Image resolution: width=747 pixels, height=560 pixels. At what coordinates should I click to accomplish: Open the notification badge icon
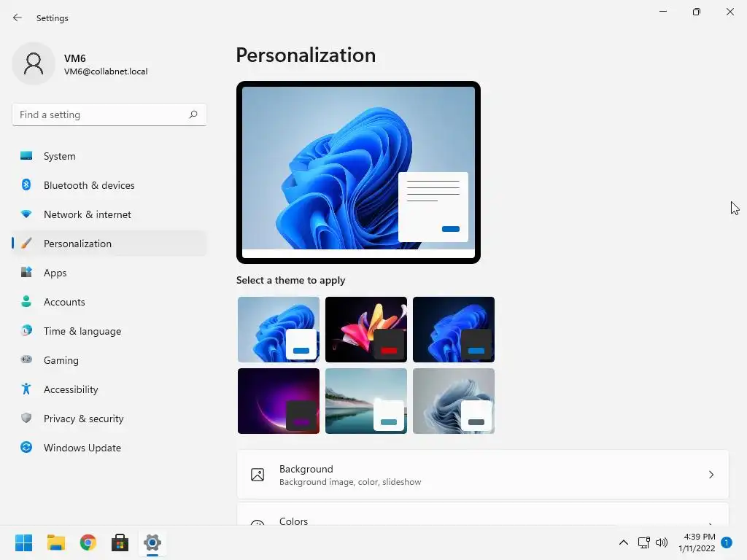[727, 542]
